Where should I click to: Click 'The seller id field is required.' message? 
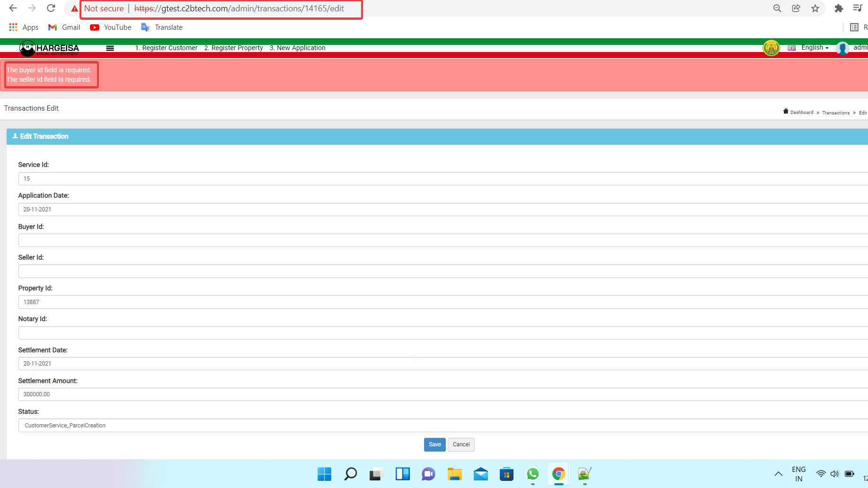coord(49,79)
